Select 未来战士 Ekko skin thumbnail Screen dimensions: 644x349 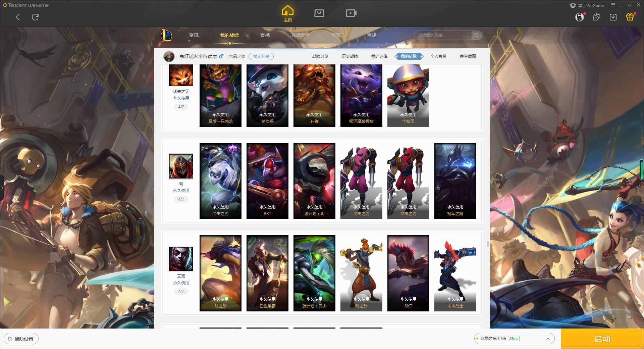coord(455,273)
